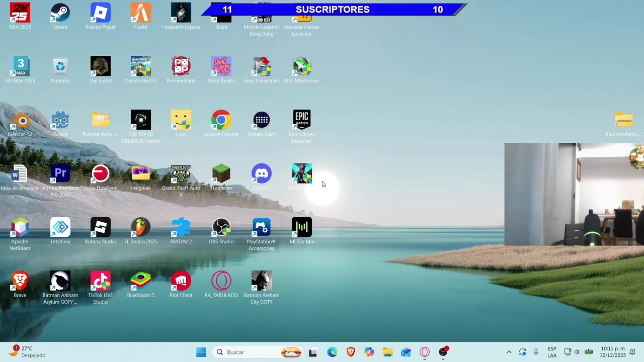Open the ESP LAA language switcher
Screen dimensions: 644x362
[552, 352]
